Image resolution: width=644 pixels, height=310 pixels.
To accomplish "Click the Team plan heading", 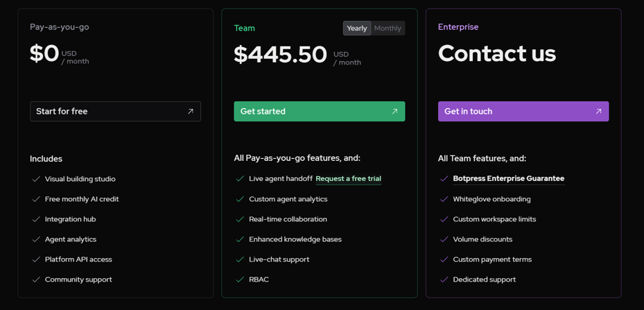I will 245,28.
